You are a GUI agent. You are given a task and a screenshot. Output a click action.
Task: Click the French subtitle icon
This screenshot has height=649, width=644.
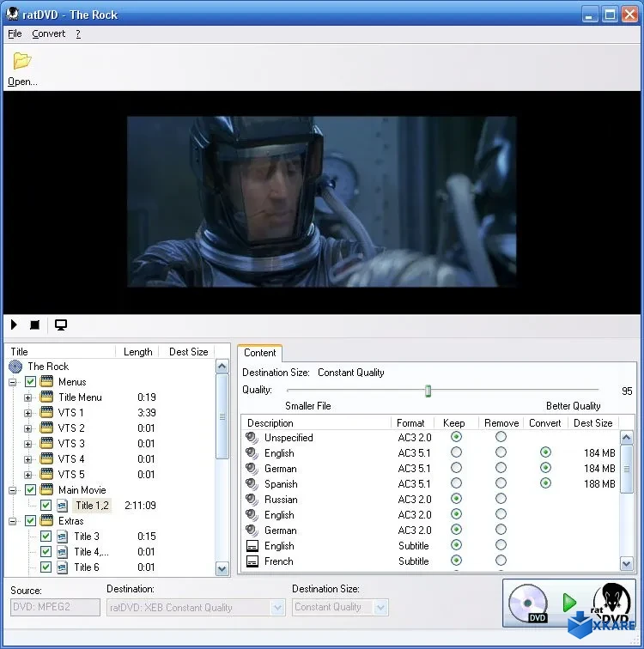[252, 561]
